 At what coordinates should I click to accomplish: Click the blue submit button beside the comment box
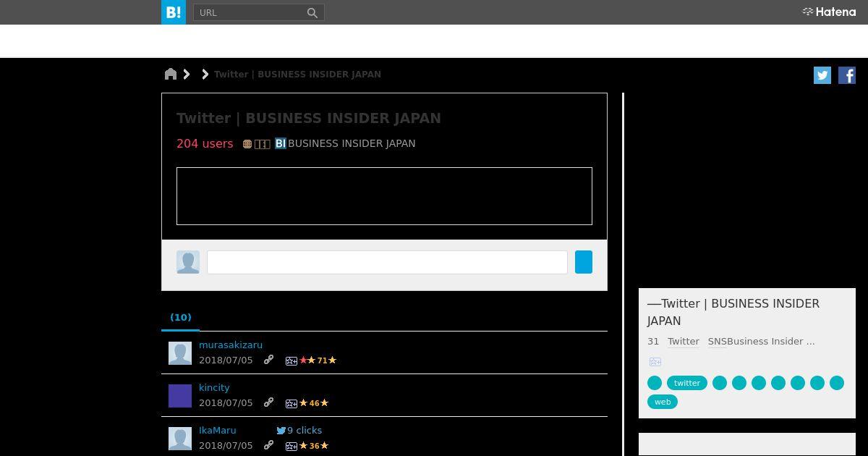coord(584,262)
